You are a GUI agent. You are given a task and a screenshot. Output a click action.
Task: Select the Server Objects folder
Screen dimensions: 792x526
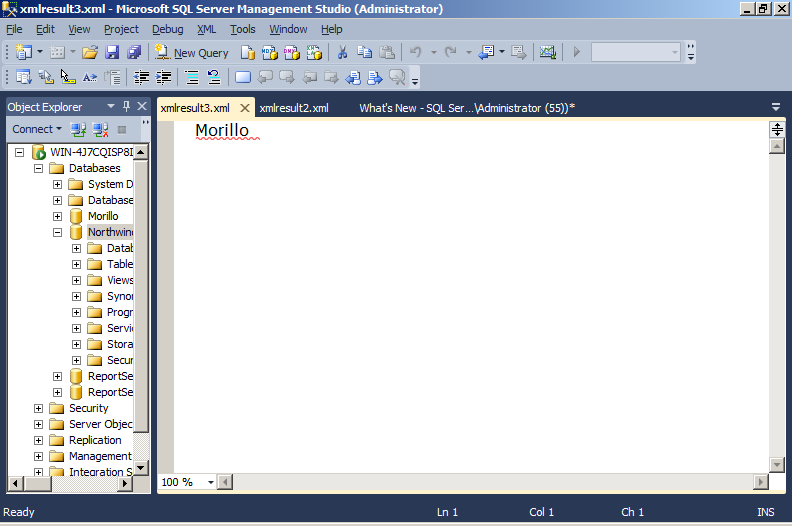tap(101, 424)
